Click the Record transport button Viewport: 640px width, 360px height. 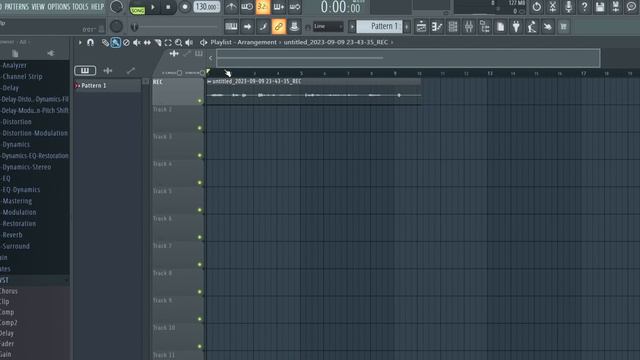184,7
